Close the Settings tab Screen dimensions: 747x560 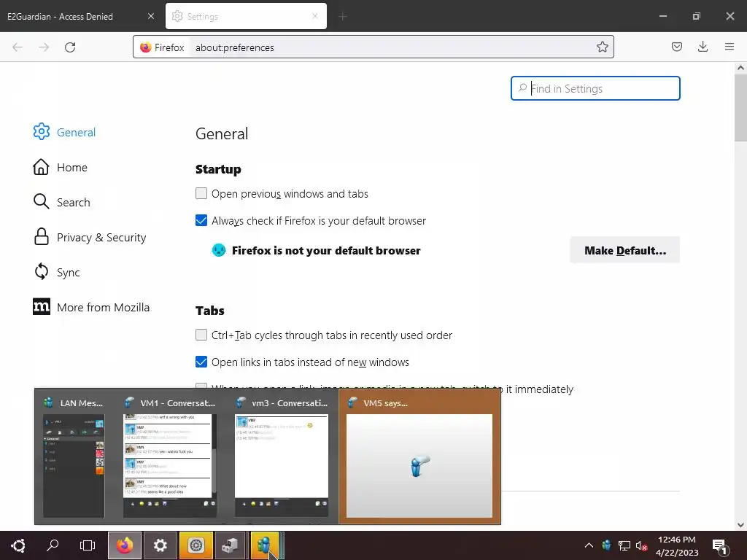(315, 16)
